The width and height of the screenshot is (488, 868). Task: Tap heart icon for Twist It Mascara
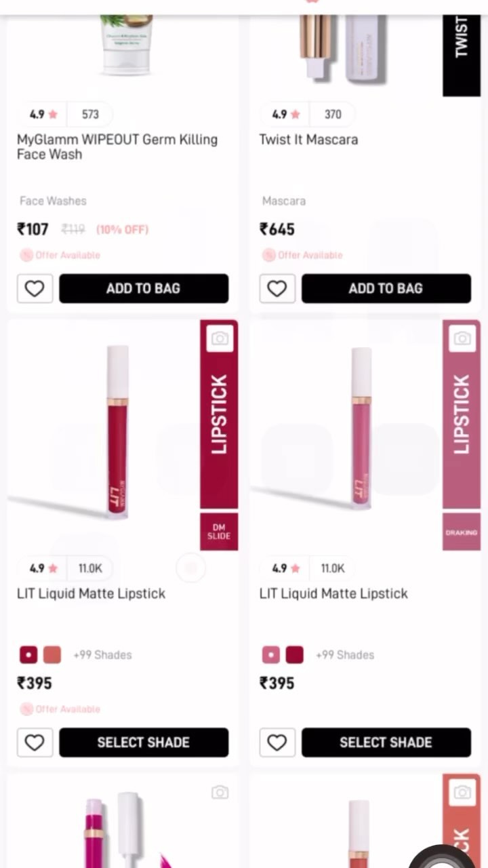277,289
